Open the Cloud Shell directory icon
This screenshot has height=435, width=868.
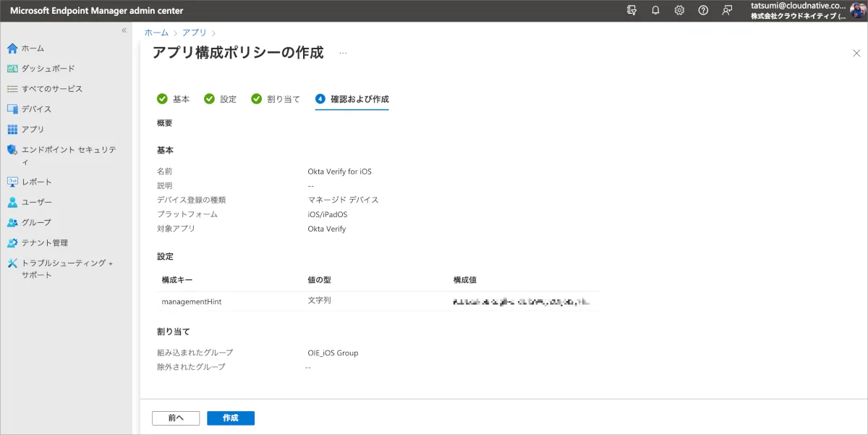click(x=632, y=10)
